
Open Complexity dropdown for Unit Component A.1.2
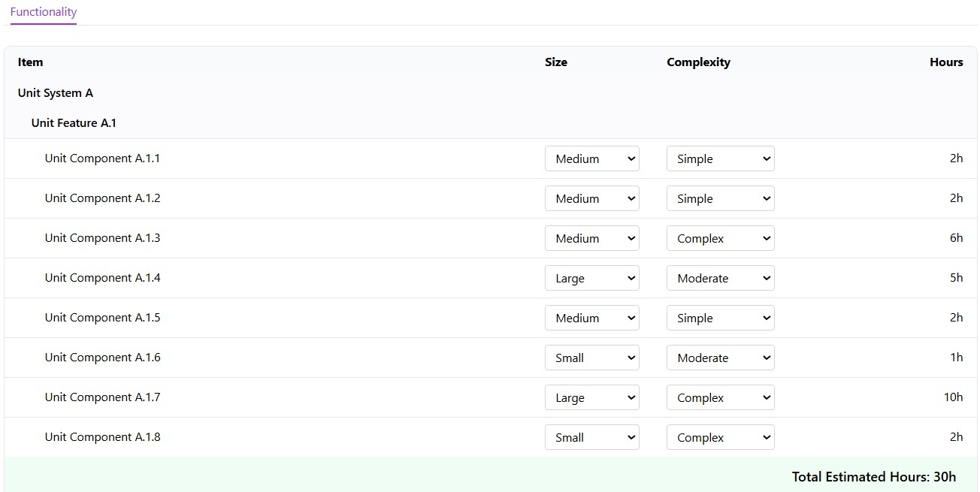click(720, 198)
